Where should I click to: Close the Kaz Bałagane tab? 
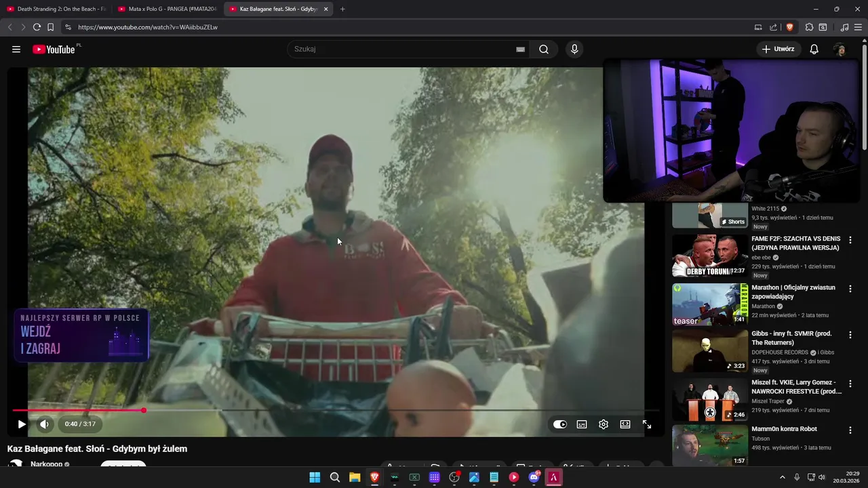326,9
